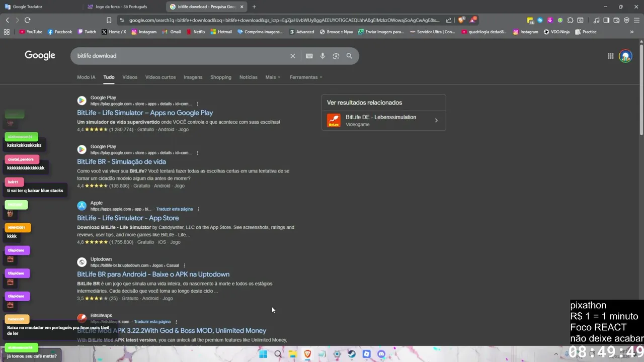Select the Imagens search tab
644x362 pixels.
[193, 77]
